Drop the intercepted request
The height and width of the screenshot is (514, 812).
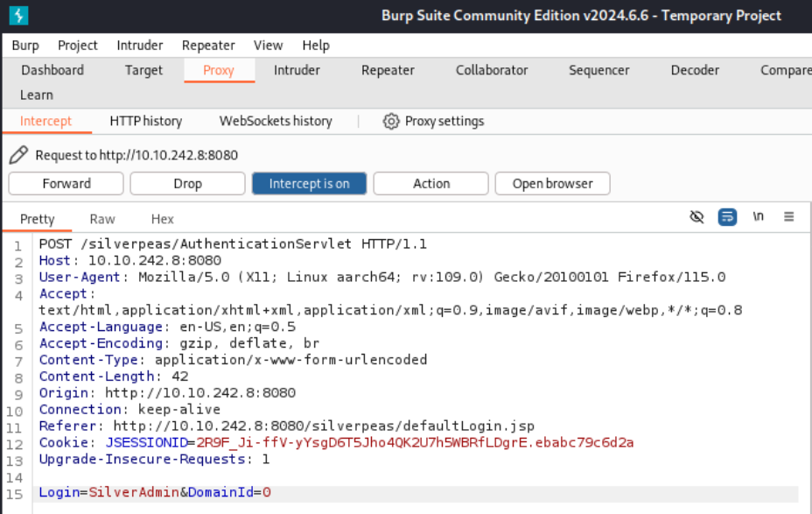187,183
